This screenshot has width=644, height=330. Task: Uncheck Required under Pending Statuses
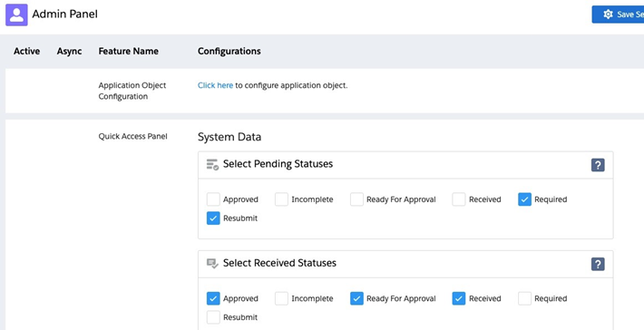pos(524,199)
